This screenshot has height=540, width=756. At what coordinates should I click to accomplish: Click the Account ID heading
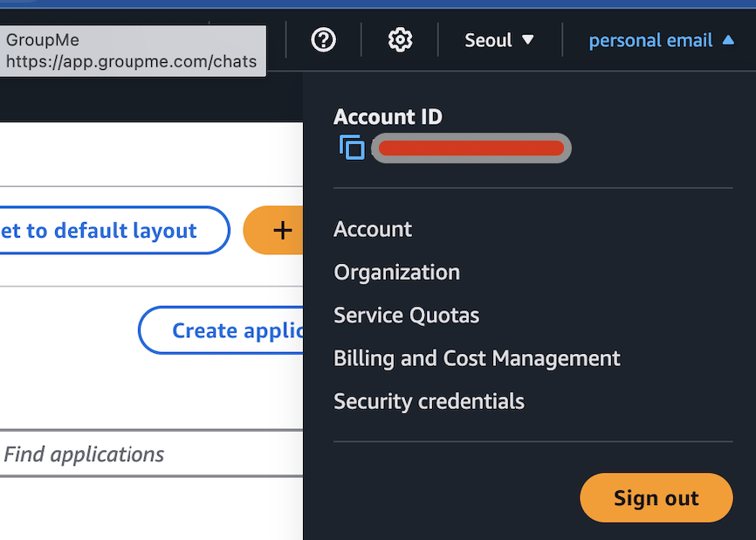point(388,117)
